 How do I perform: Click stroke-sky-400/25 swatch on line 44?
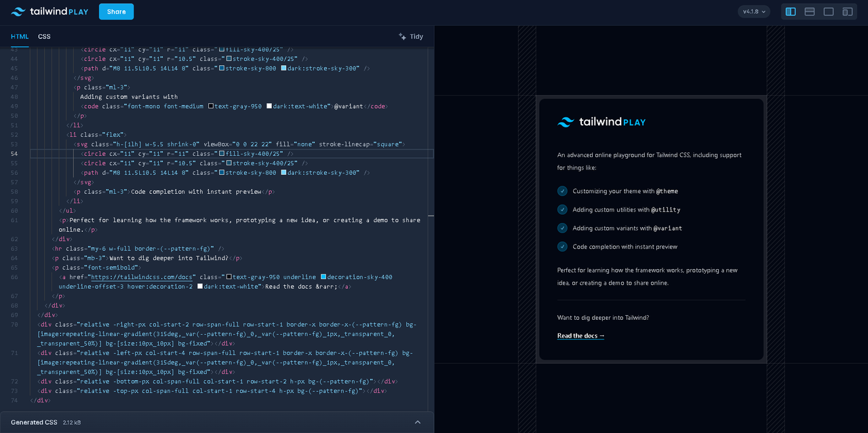tap(229, 59)
